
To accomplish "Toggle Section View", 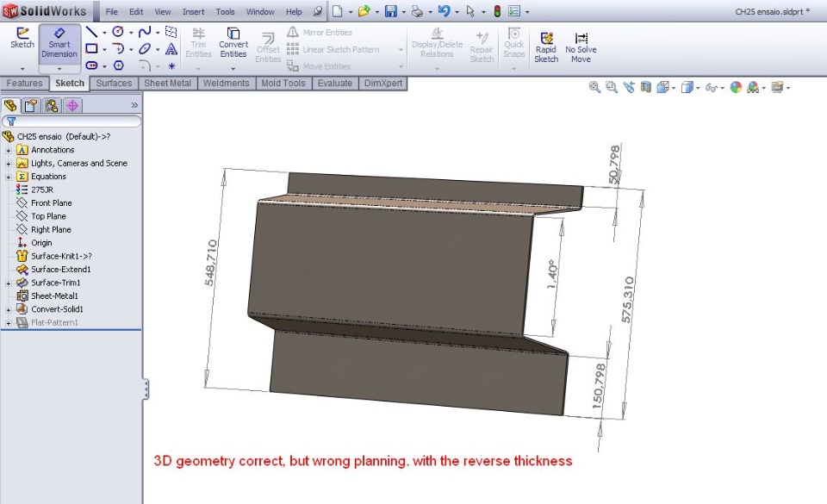I will (x=645, y=87).
